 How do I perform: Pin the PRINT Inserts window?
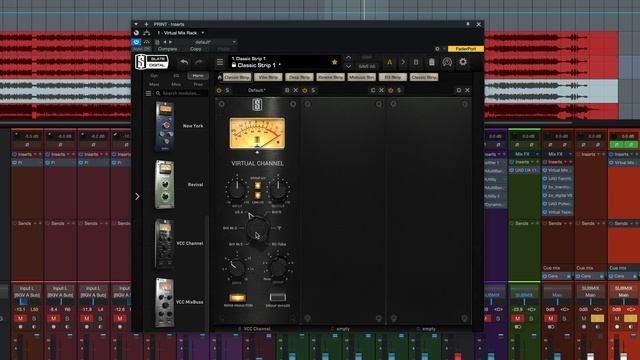point(468,24)
